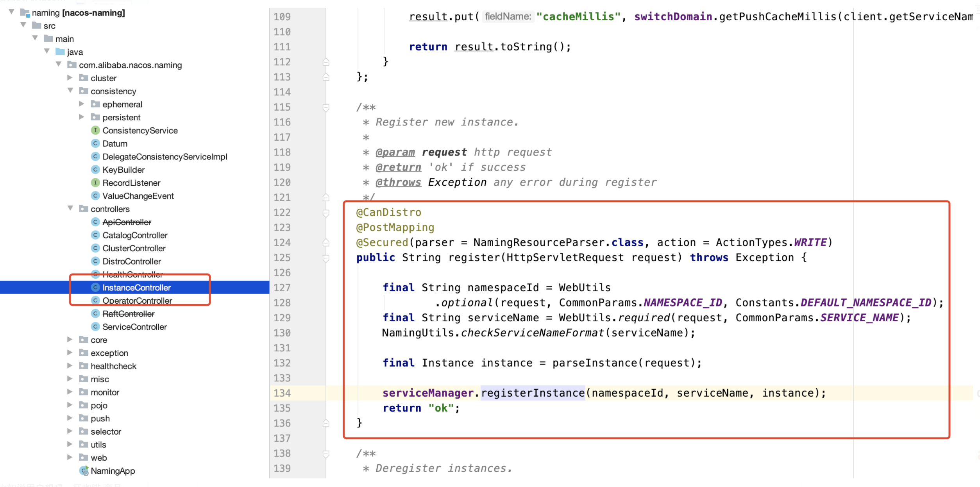The height and width of the screenshot is (487, 980).
Task: Fold annotations block at line 122
Action: pyautogui.click(x=326, y=213)
